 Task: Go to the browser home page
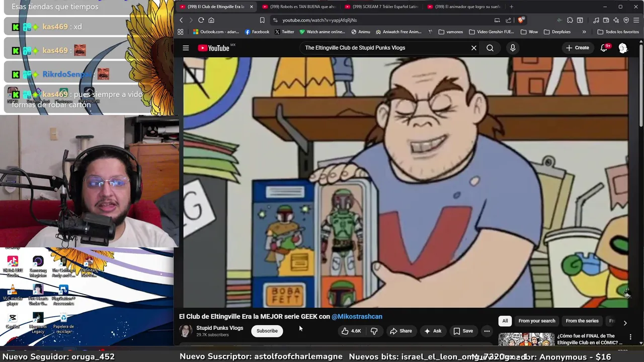pyautogui.click(x=211, y=20)
